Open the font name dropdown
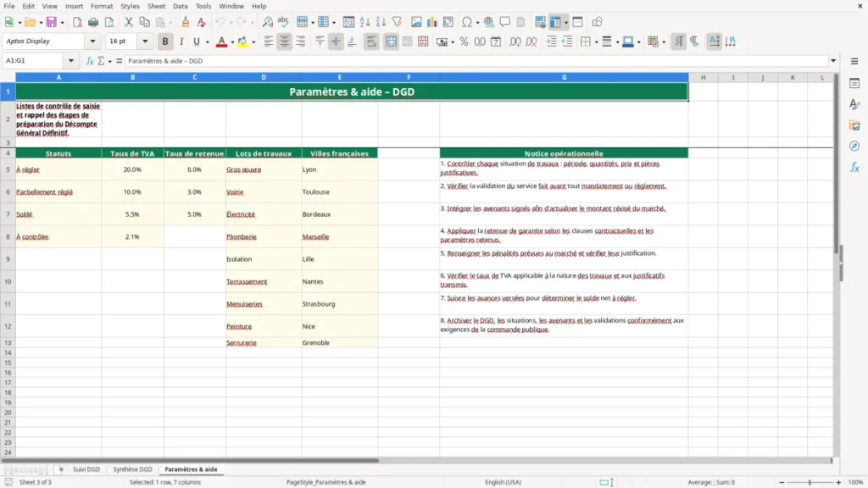 click(92, 41)
